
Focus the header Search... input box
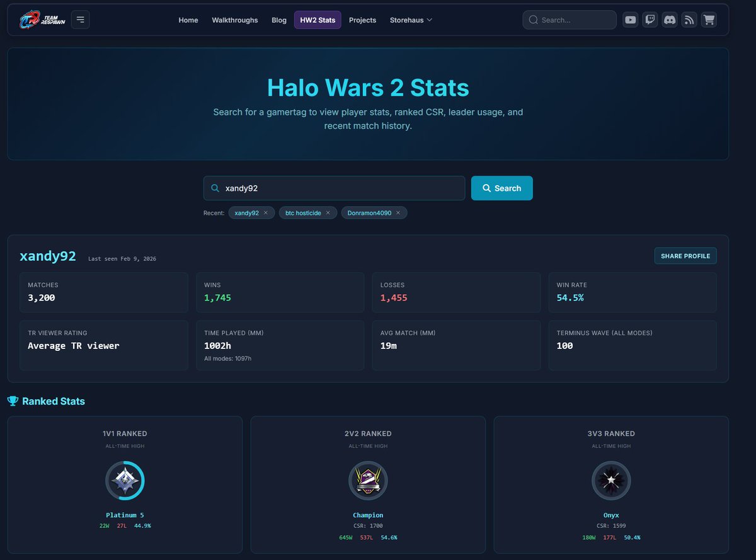click(x=570, y=20)
